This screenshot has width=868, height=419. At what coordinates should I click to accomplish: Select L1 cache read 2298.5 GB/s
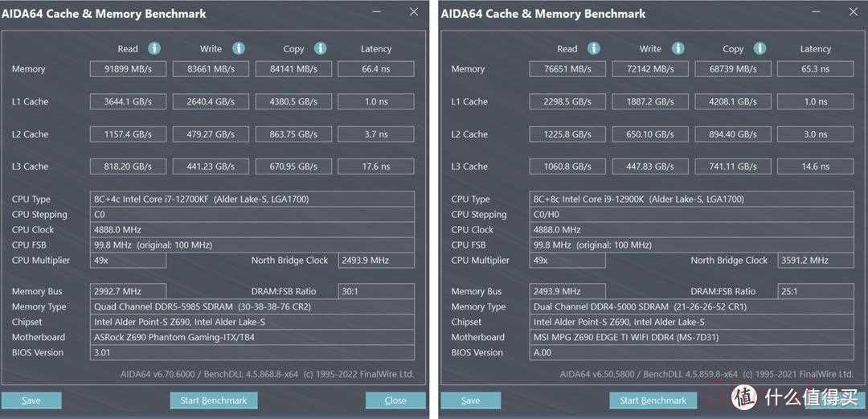(567, 102)
